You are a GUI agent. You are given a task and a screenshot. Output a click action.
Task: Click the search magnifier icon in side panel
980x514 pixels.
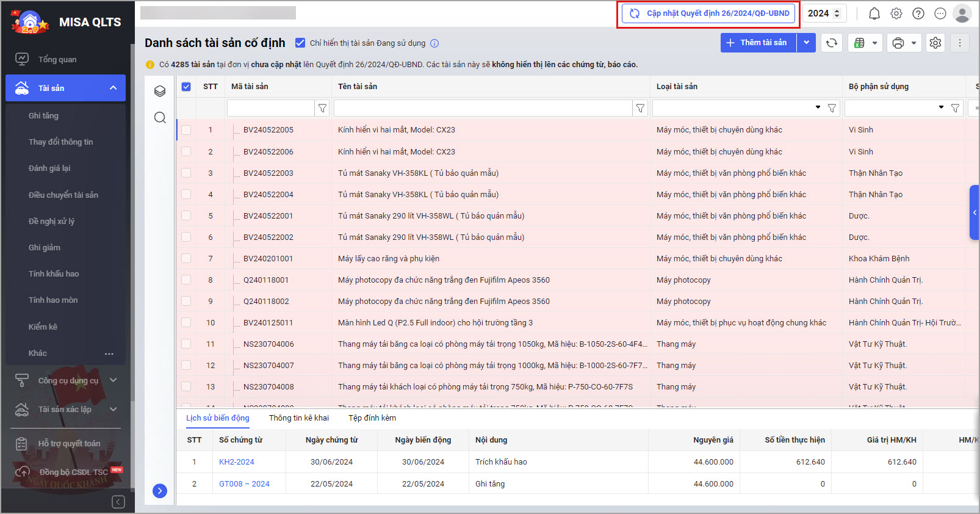(x=160, y=117)
